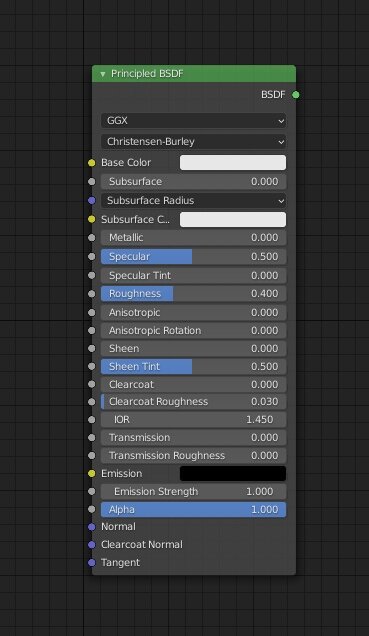Open the Subsurface Radius dropdown
The height and width of the screenshot is (636, 369).
(193, 200)
